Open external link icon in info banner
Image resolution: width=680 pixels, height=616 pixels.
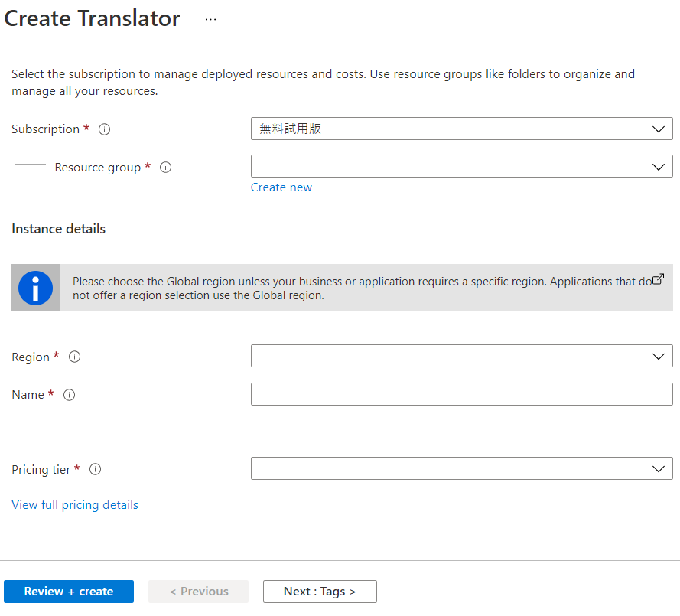click(x=658, y=279)
